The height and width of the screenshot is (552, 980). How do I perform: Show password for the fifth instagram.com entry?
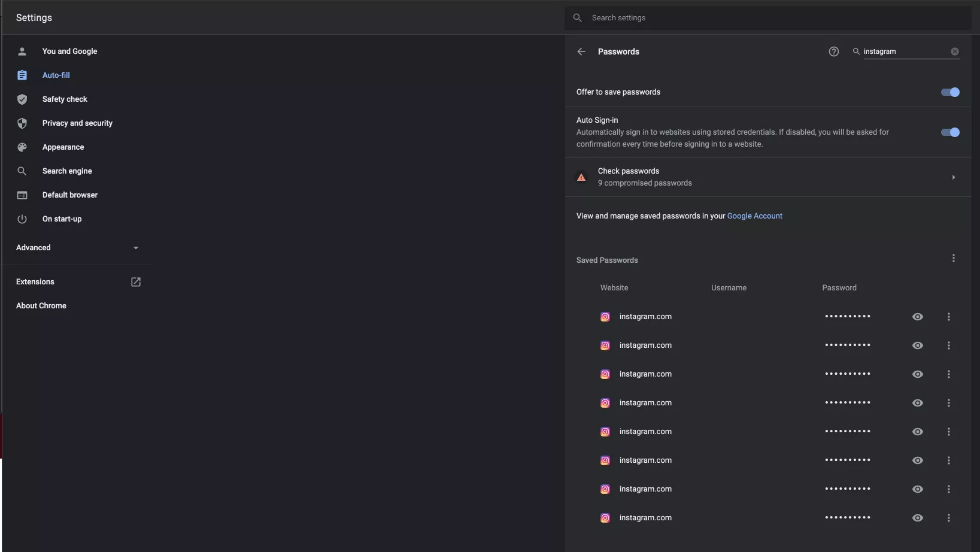(918, 432)
